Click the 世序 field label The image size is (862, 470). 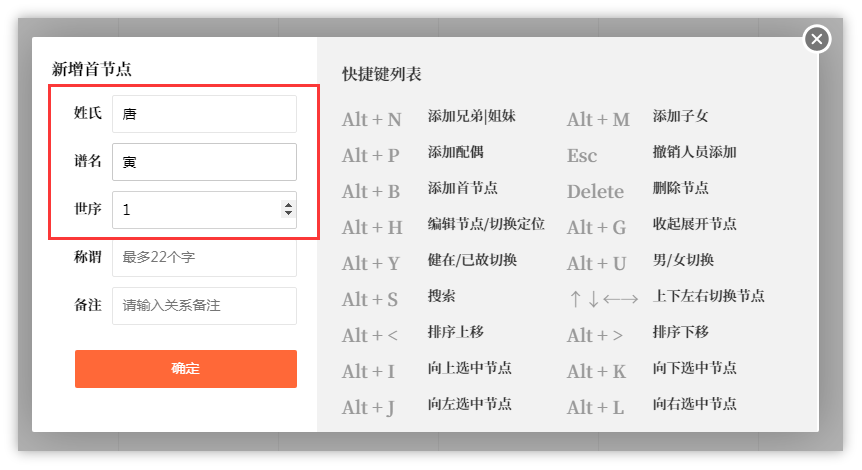click(x=88, y=209)
